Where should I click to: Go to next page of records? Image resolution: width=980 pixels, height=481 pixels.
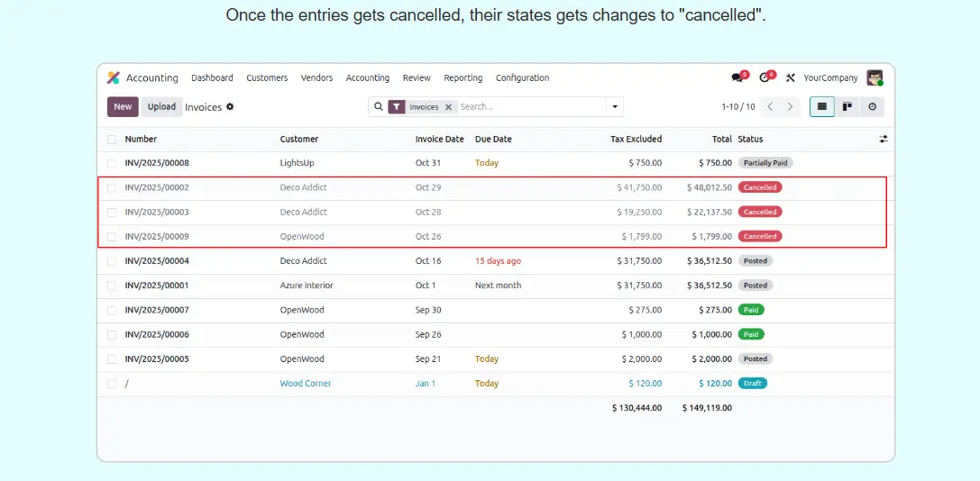tap(791, 106)
